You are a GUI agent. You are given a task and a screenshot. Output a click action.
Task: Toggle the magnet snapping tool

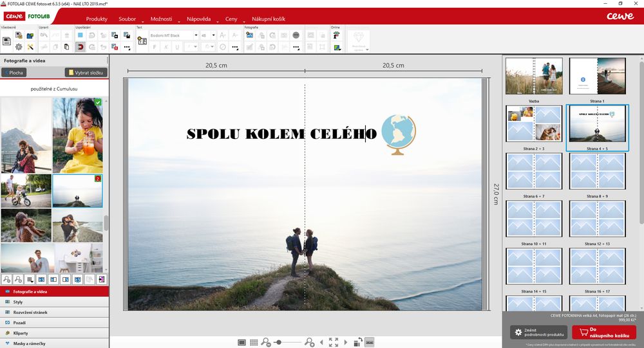[80, 47]
